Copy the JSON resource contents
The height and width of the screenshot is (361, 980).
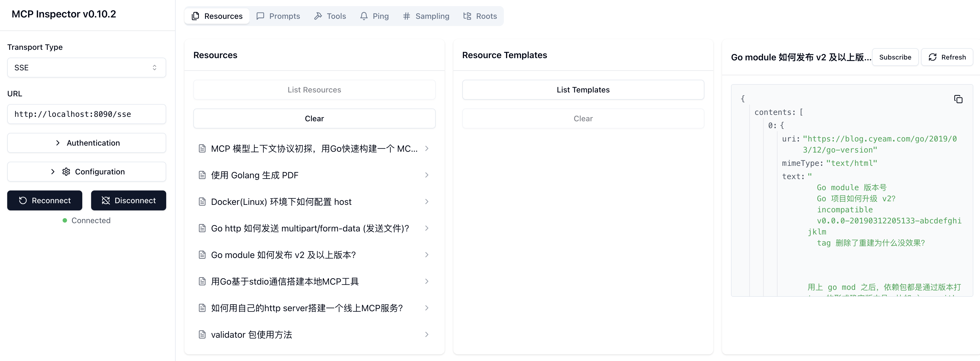pyautogui.click(x=958, y=99)
